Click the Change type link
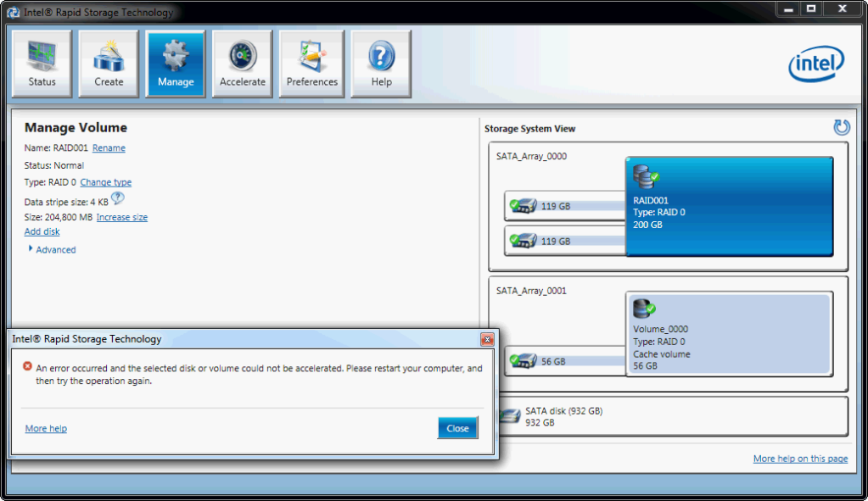 pos(106,182)
